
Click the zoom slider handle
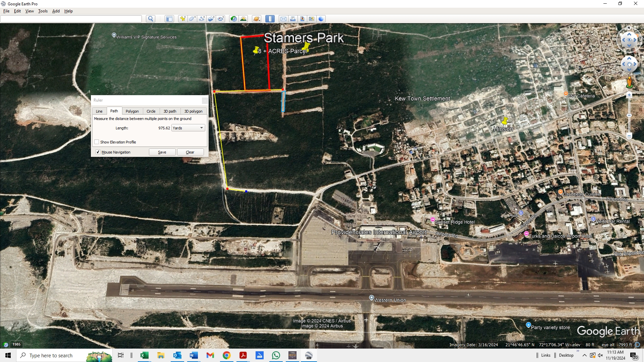(629, 115)
